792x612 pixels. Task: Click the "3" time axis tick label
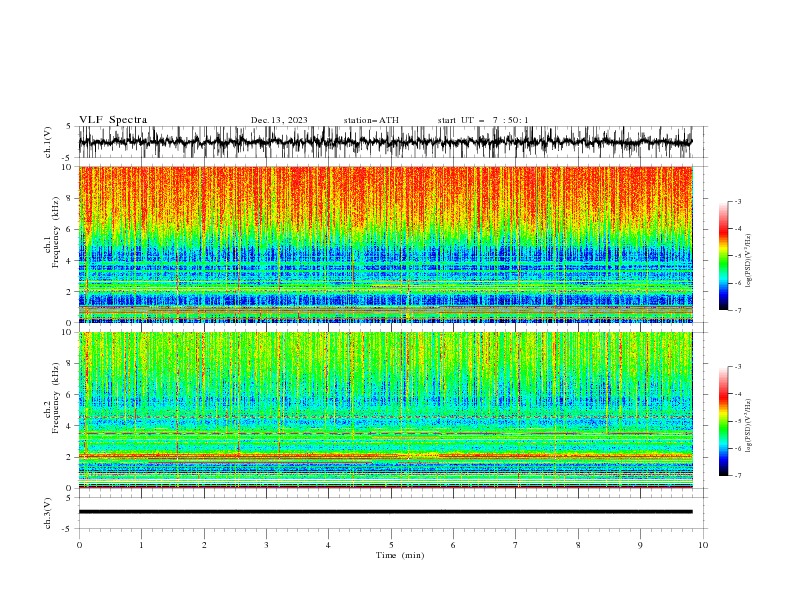click(x=266, y=545)
